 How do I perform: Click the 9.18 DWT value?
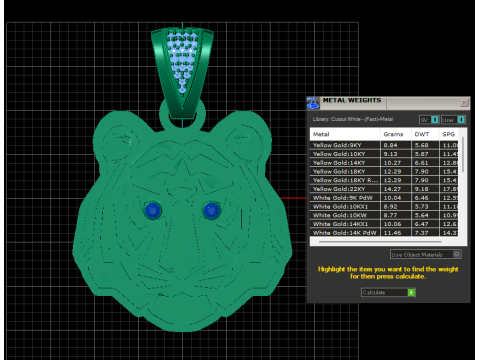[422, 189]
